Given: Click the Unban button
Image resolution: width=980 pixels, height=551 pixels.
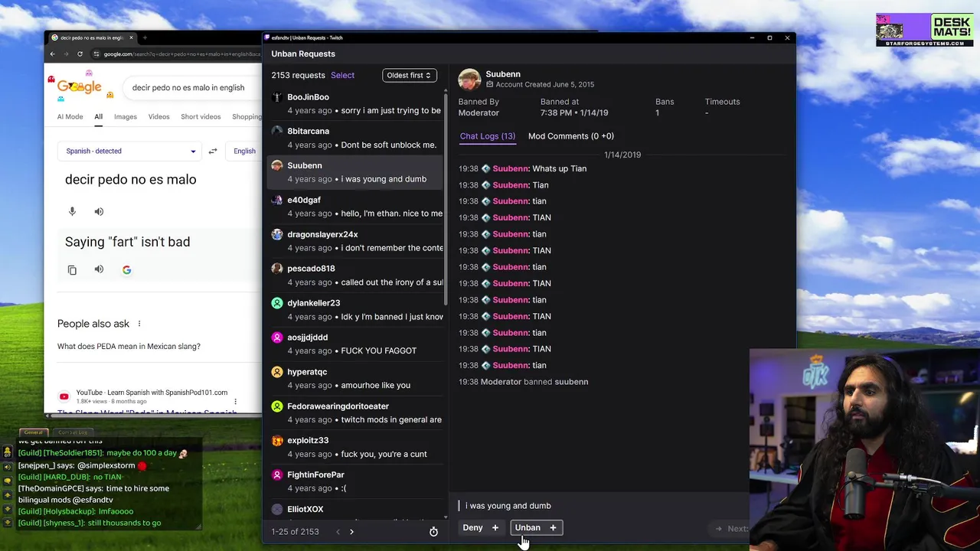Looking at the screenshot, I should point(528,527).
